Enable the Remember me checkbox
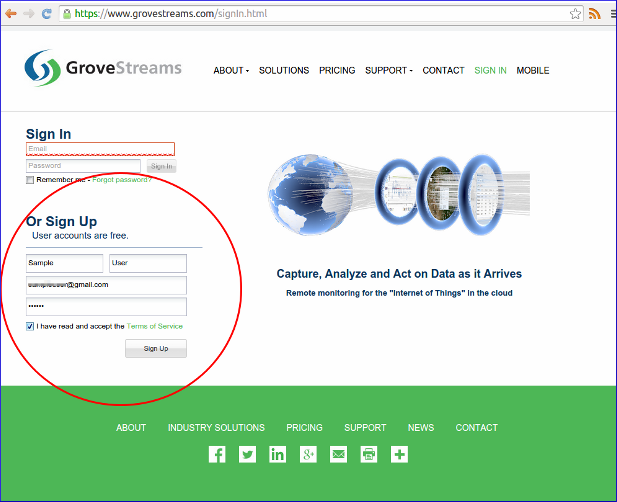This screenshot has width=617, height=502. pos(30,180)
